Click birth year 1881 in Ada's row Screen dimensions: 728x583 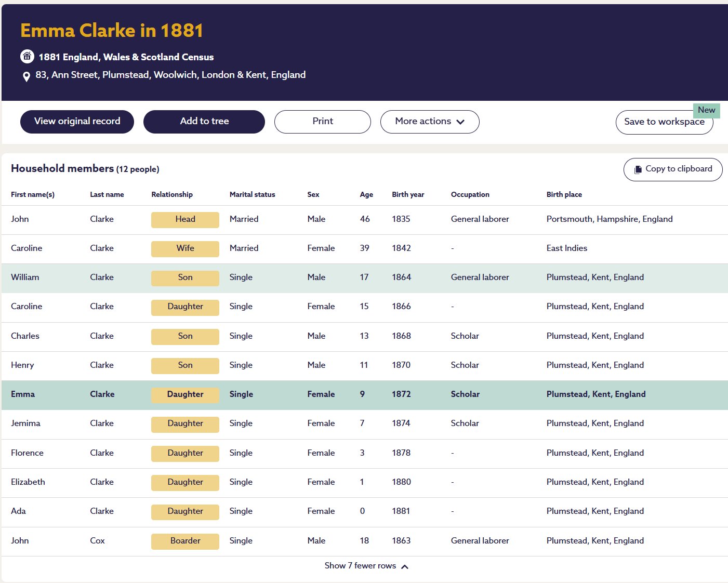401,511
